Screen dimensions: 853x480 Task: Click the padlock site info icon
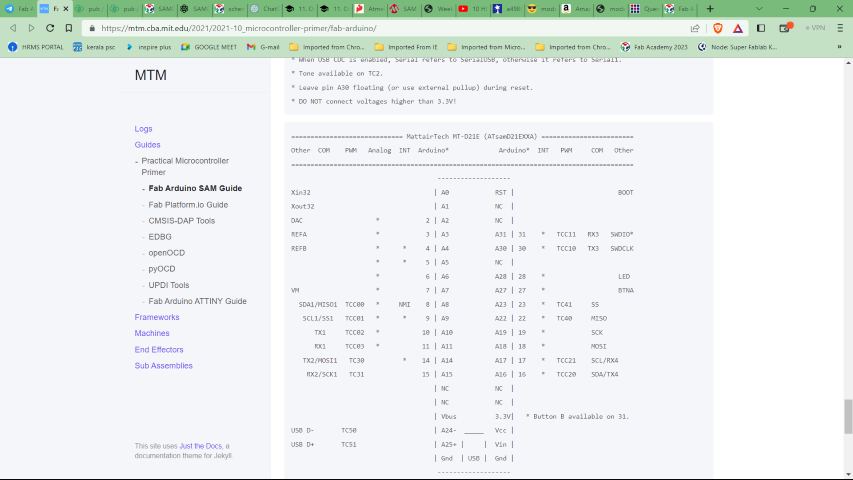tap(92, 28)
